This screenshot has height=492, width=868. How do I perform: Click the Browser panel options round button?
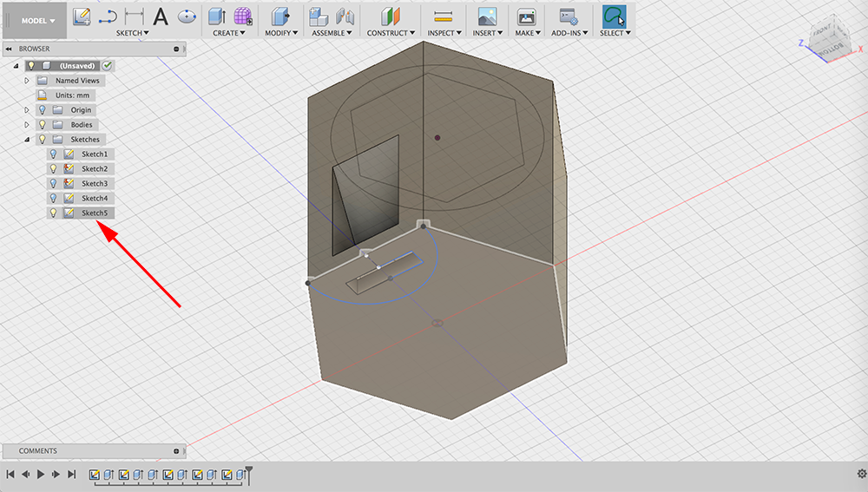(176, 49)
